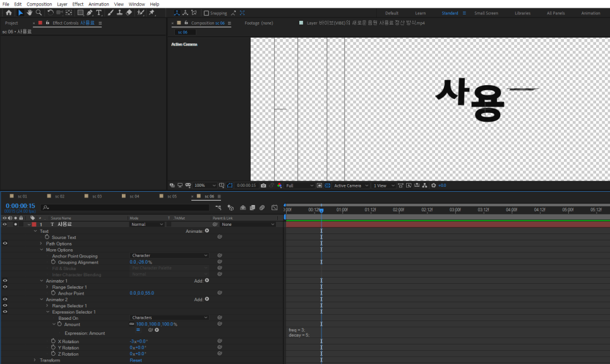Screen dimensions: 610x364
Task: Toggle X Rotation stopwatch
Action: (53, 341)
